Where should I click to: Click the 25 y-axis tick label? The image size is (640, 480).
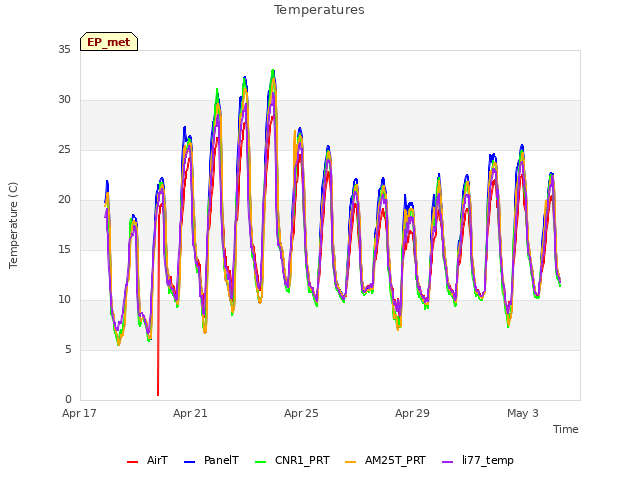click(64, 149)
